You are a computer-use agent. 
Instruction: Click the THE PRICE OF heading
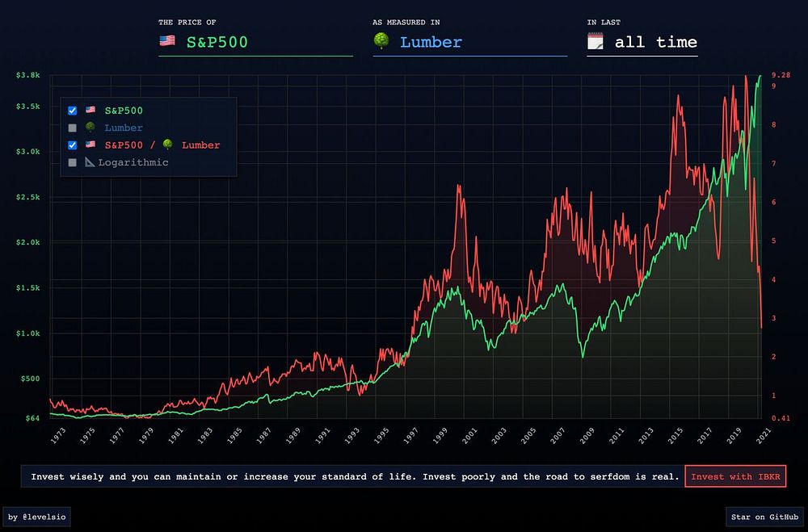pos(187,22)
